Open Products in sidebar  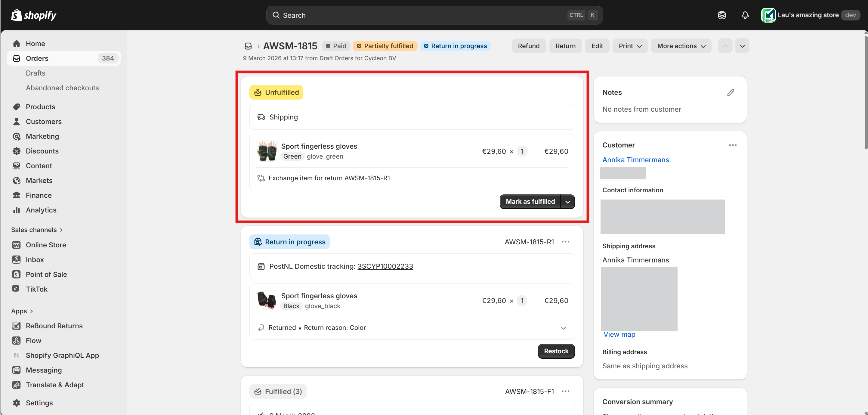[40, 107]
